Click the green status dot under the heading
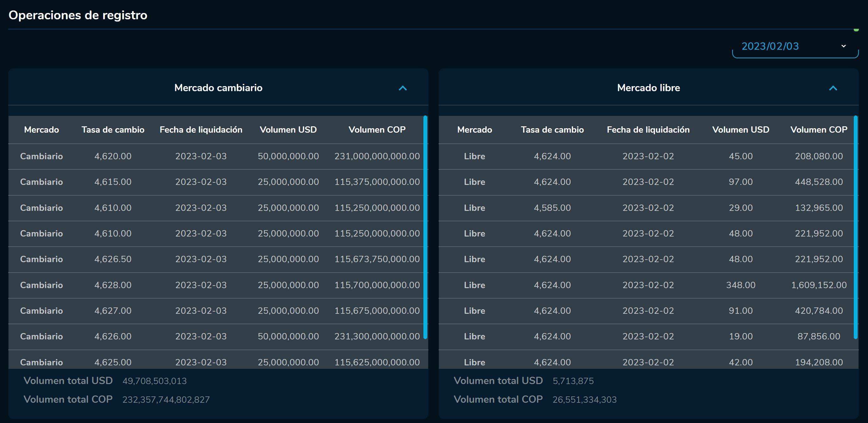 [856, 30]
